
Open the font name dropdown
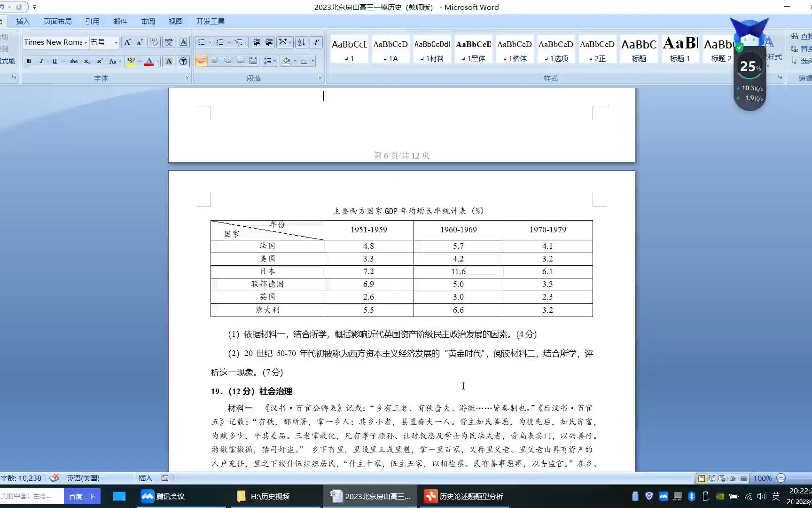click(x=86, y=42)
